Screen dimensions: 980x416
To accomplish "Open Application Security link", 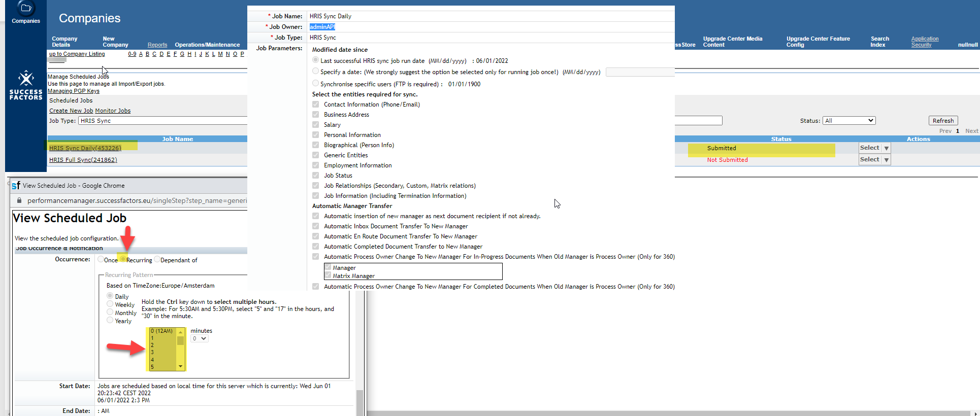I will 925,42.
